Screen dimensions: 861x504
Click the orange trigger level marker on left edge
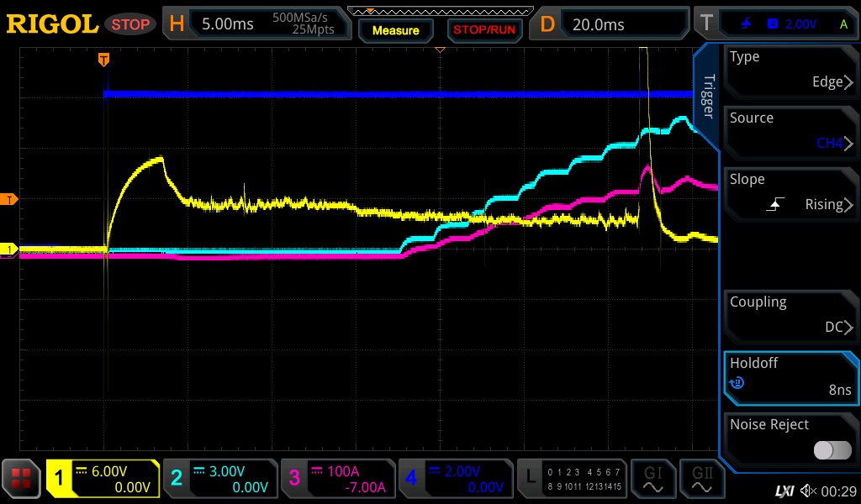click(10, 199)
